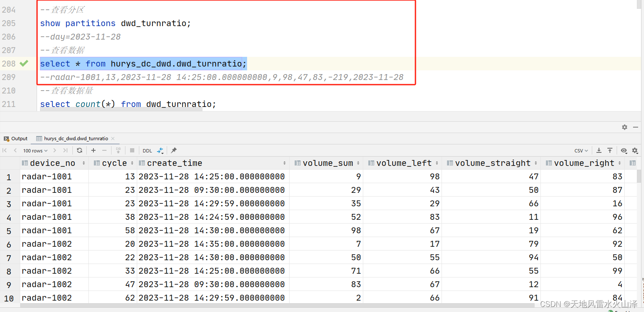644x312 pixels.
Task: Click the compare data arrows icon
Action: 160,150
